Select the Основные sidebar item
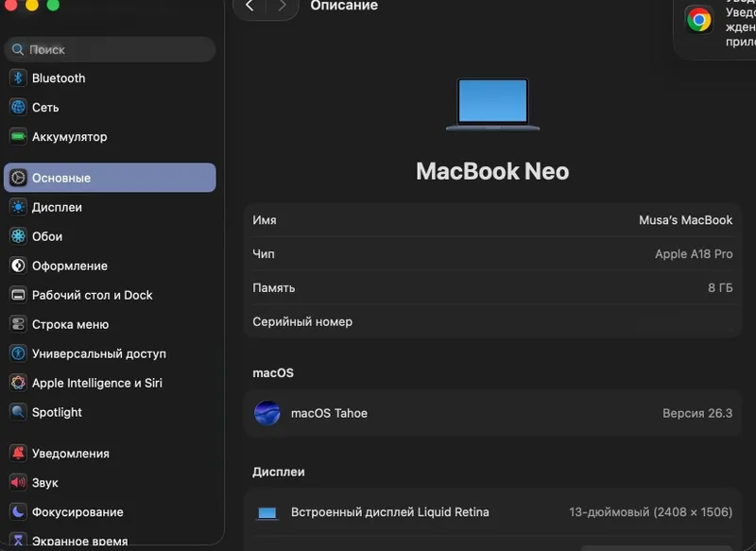Screen dimensions: 756x551 coord(110,178)
